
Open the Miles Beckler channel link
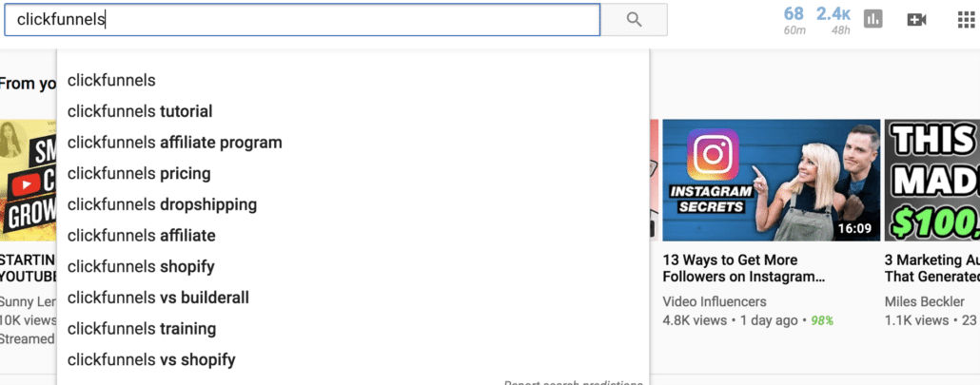(925, 302)
